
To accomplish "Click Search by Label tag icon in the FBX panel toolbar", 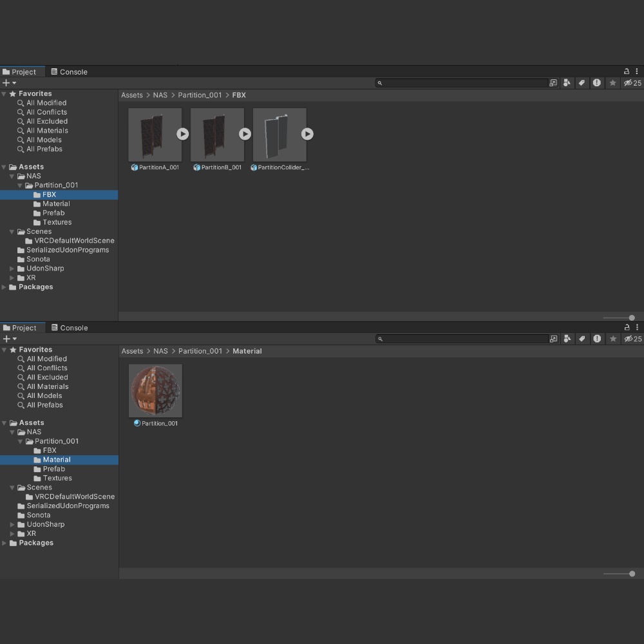I will [x=582, y=83].
